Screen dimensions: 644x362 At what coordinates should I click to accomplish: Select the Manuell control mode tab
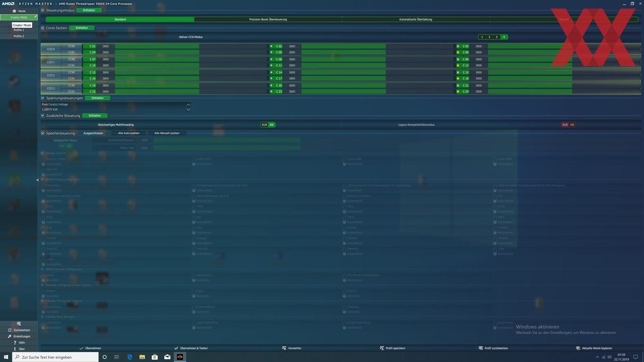[x=563, y=19]
